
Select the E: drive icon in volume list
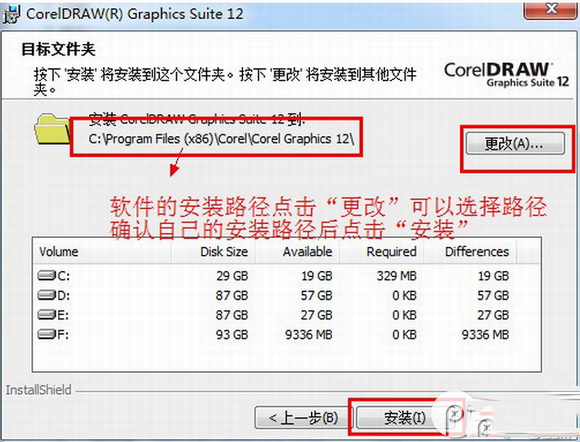point(47,314)
